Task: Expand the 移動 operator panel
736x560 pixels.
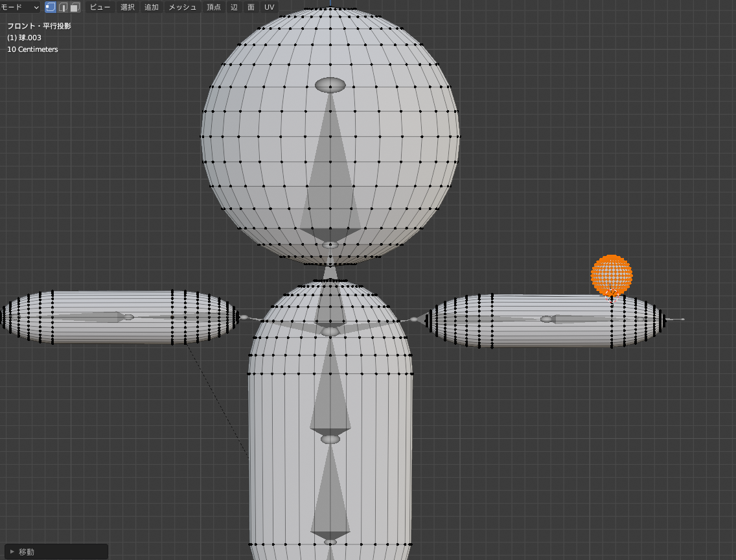Action: pos(56,552)
